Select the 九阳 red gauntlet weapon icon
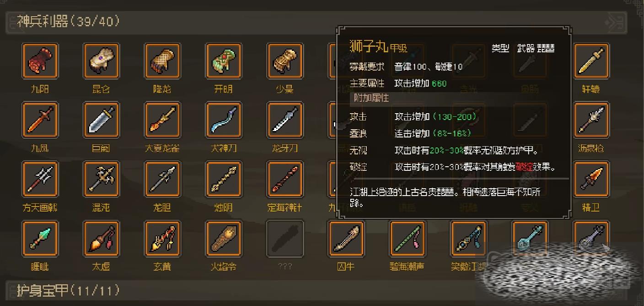The height and width of the screenshot is (306, 644). point(40,61)
